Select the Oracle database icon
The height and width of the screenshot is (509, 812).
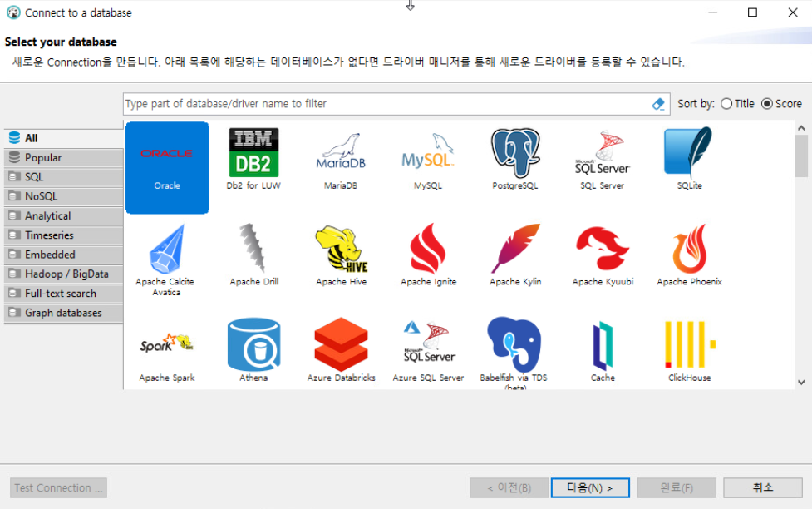167,167
